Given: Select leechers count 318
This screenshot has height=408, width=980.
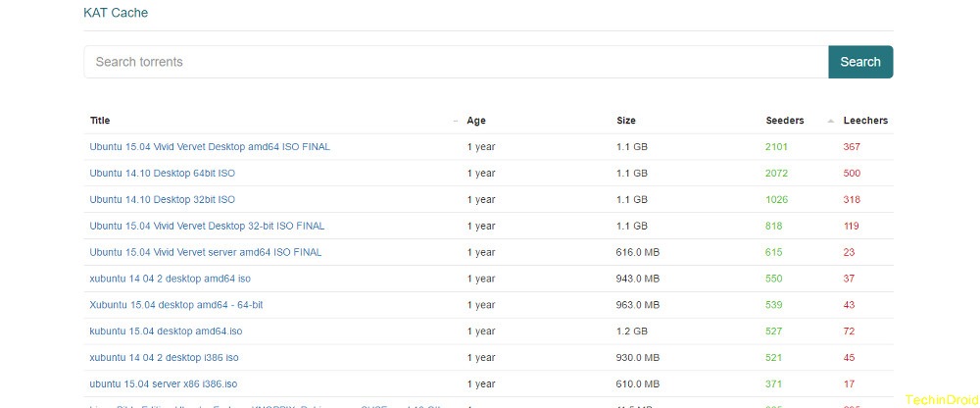Looking at the screenshot, I should coord(852,200).
